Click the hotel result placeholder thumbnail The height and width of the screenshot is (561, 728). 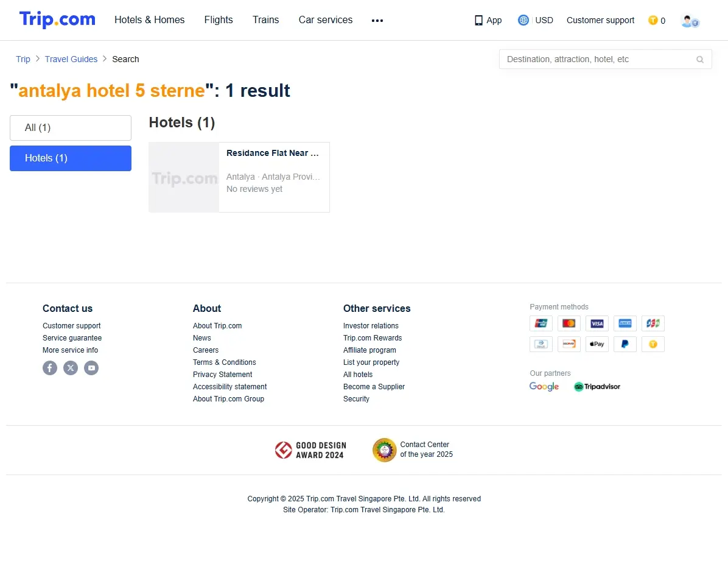point(184,177)
